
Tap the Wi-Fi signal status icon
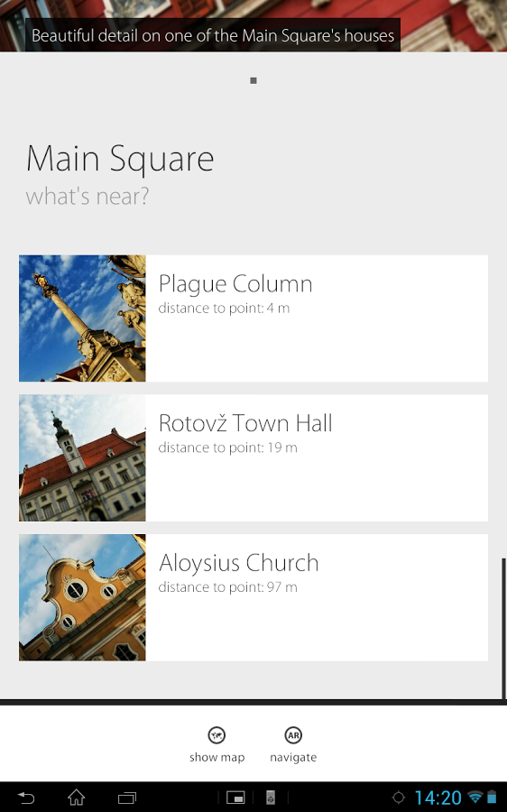[x=475, y=798]
